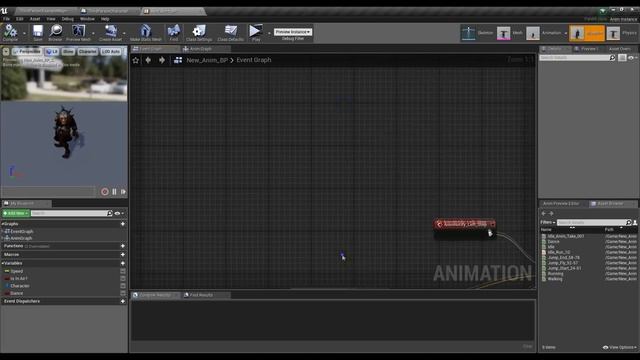
Task: Step forward in preview viewport playback
Action: [123, 191]
